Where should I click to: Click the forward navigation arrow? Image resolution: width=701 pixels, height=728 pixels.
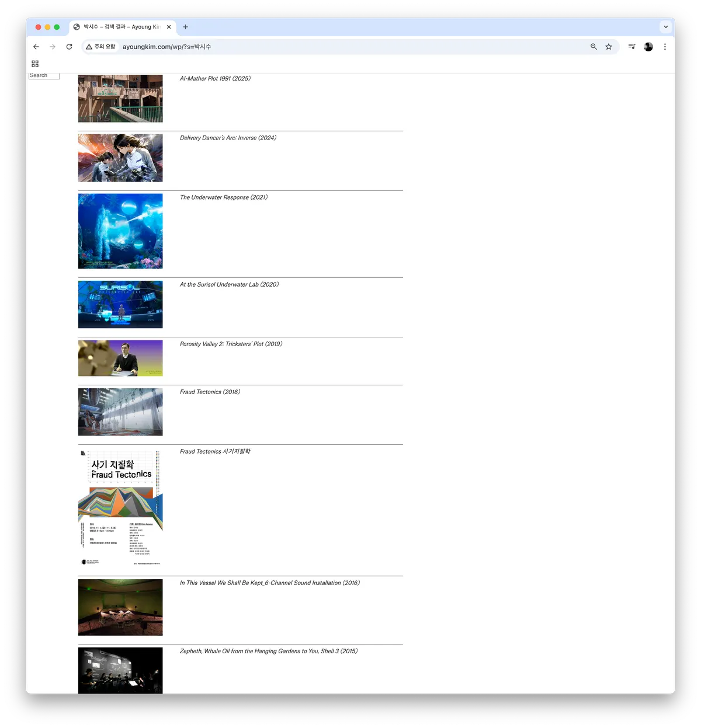point(53,47)
